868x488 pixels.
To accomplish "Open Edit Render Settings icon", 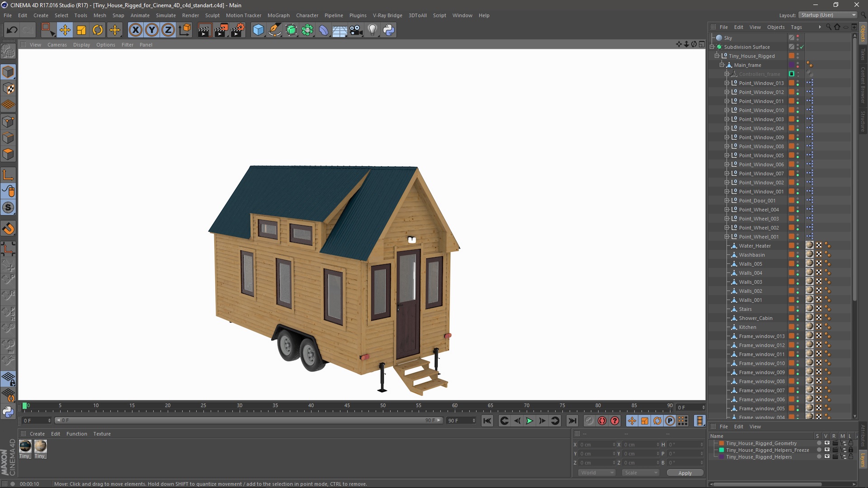I will [x=238, y=30].
